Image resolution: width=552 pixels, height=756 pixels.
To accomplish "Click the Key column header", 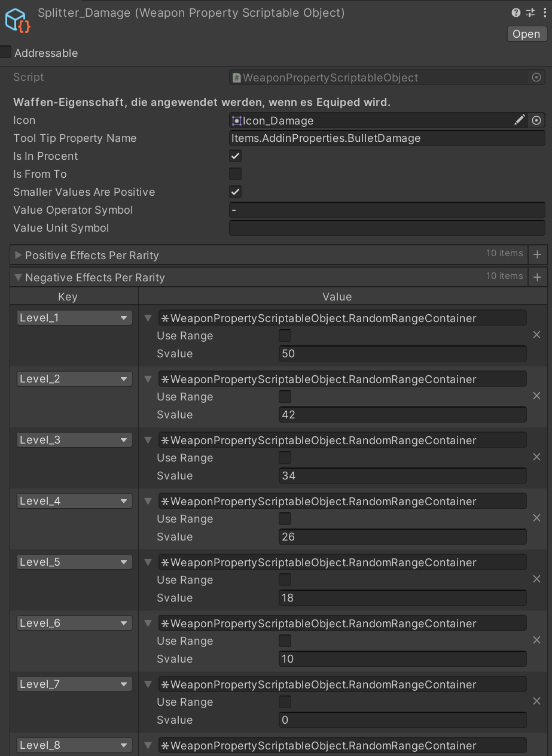I will (68, 297).
